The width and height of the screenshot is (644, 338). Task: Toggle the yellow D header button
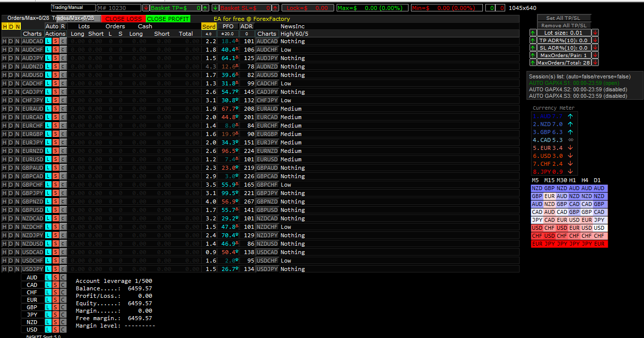[11, 26]
